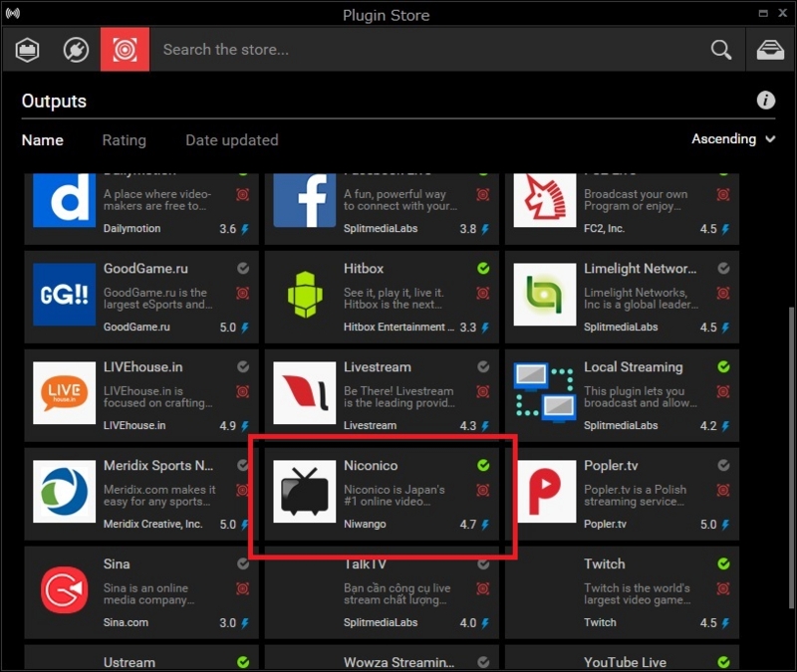Open the Sina plugin title

click(x=117, y=563)
